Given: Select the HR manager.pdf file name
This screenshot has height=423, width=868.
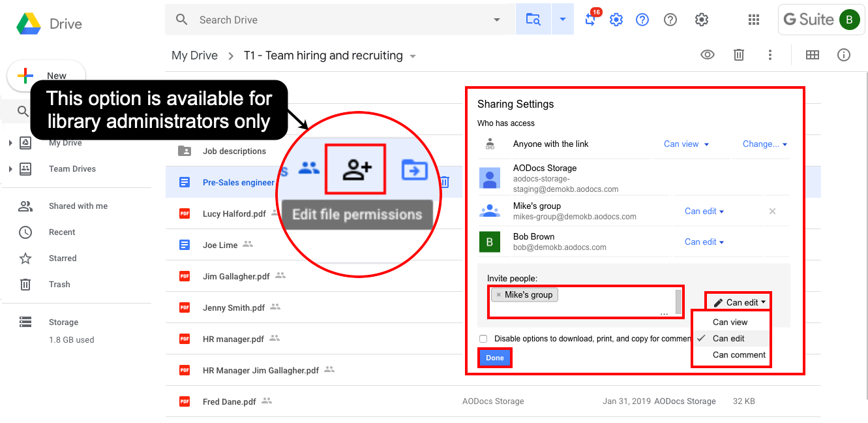Looking at the screenshot, I should point(233,339).
